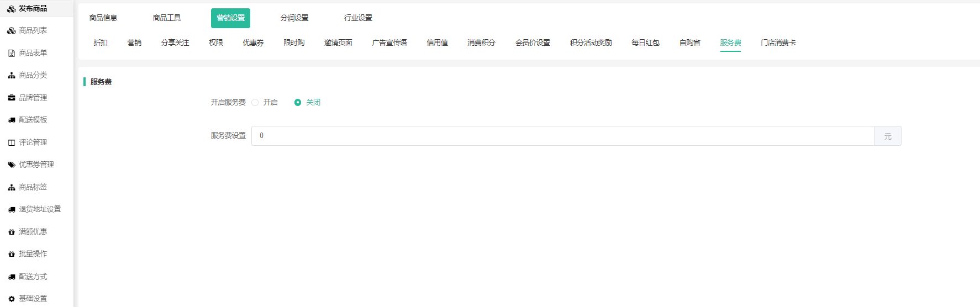Open the 每日红包 sub-tab
The height and width of the screenshot is (307, 980).
pyautogui.click(x=645, y=43)
